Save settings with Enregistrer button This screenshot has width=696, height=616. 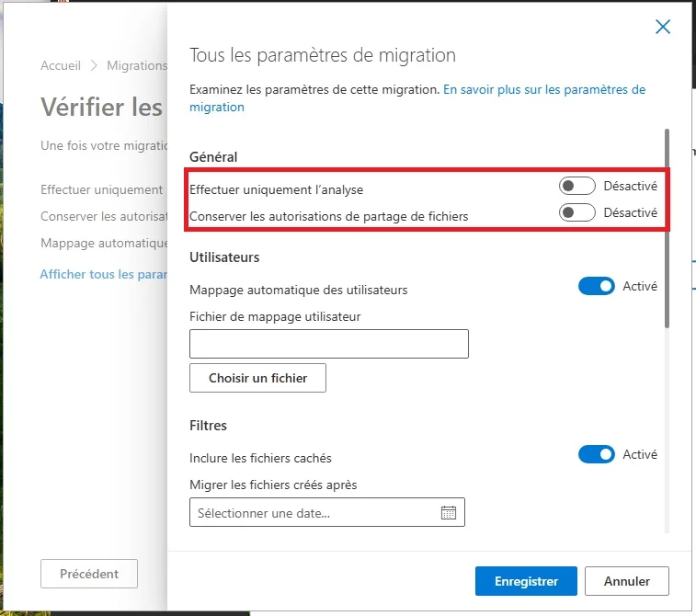(526, 581)
